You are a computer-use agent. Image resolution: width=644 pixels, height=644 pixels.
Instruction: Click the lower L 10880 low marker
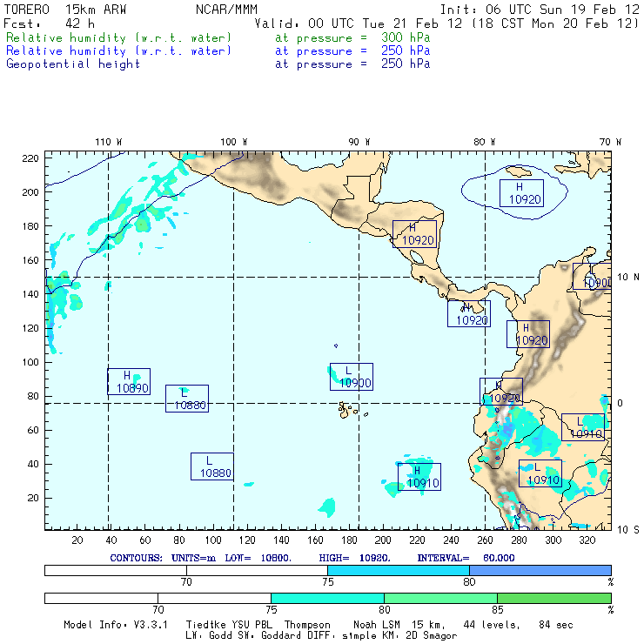click(212, 466)
